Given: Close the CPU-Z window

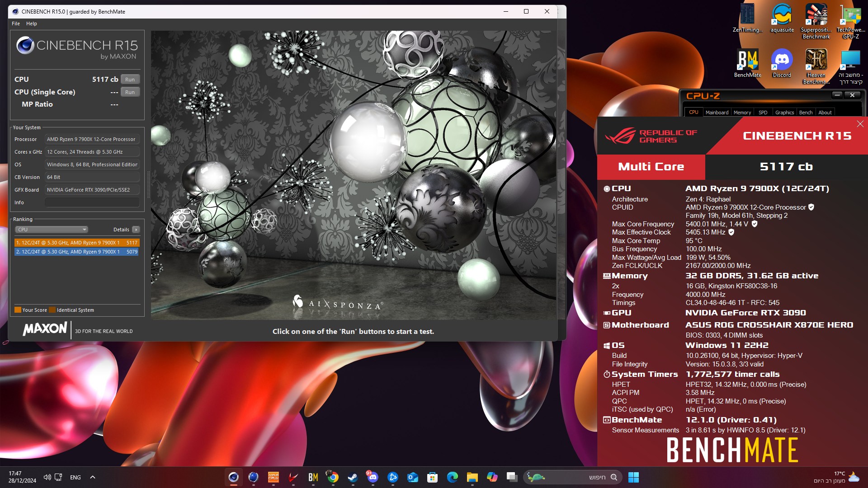Looking at the screenshot, I should (x=852, y=95).
